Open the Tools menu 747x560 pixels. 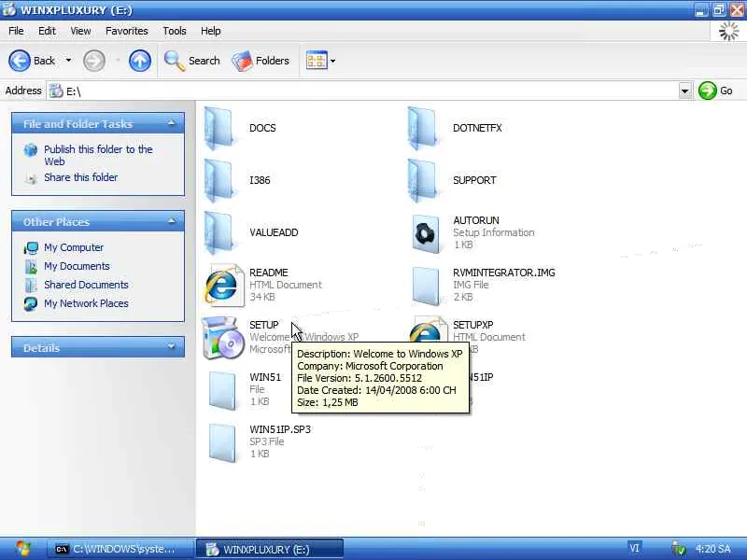175,31
